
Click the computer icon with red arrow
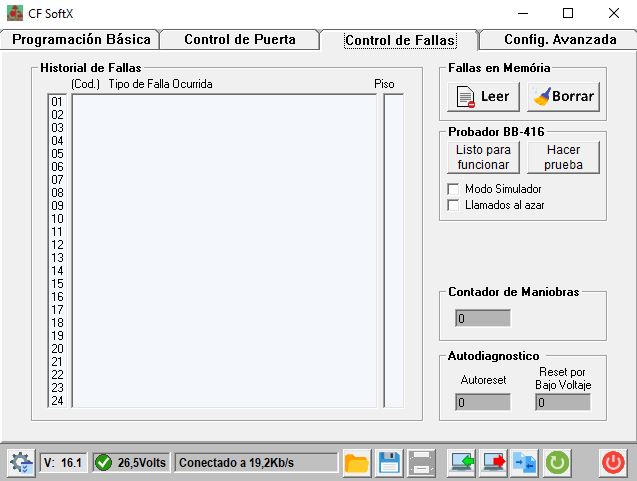493,463
